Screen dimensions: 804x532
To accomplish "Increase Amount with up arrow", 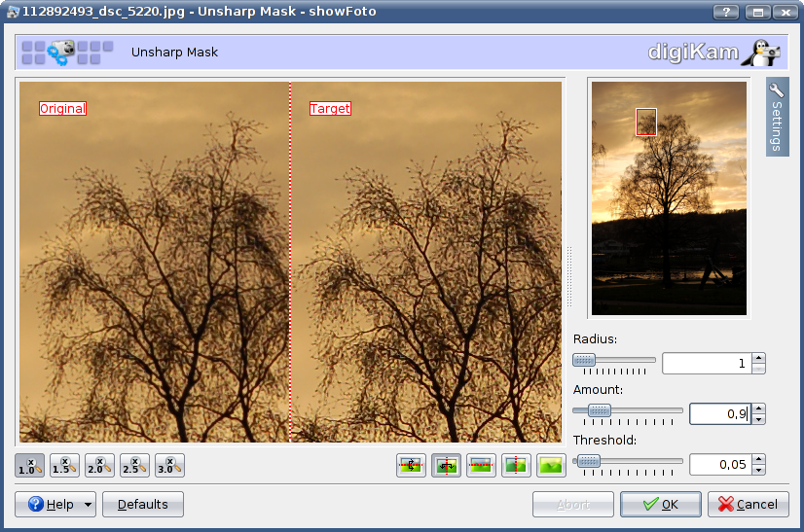I will click(x=759, y=408).
